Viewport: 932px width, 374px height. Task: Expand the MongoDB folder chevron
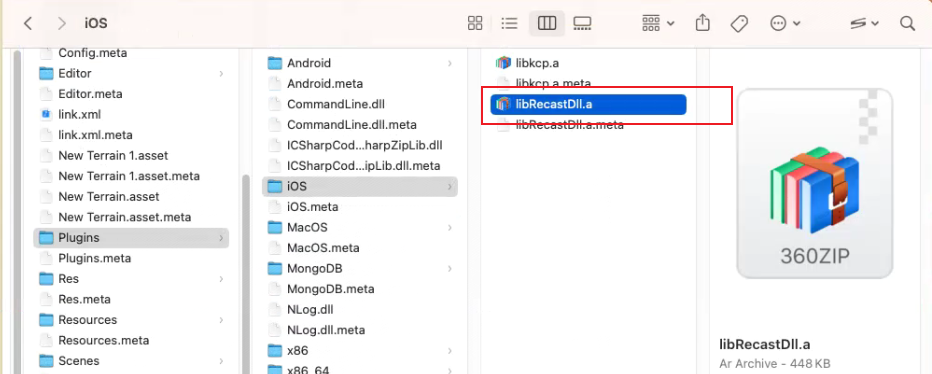(x=450, y=268)
